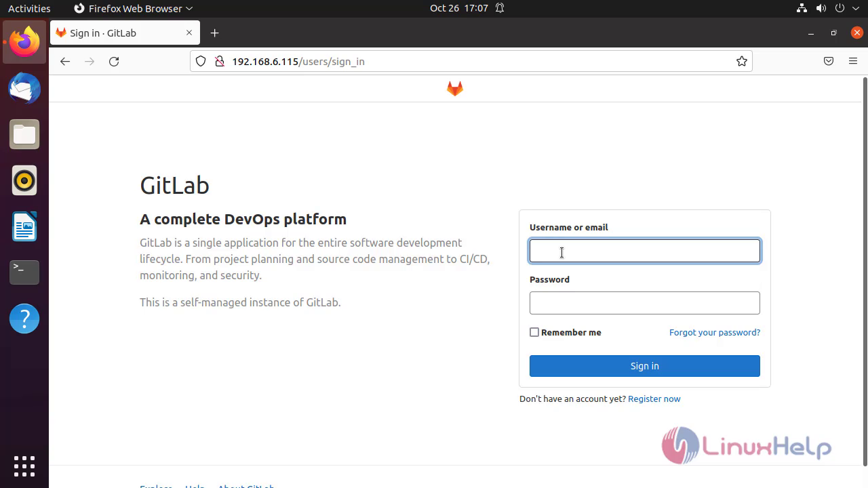Focus the Username or email field

click(x=645, y=251)
